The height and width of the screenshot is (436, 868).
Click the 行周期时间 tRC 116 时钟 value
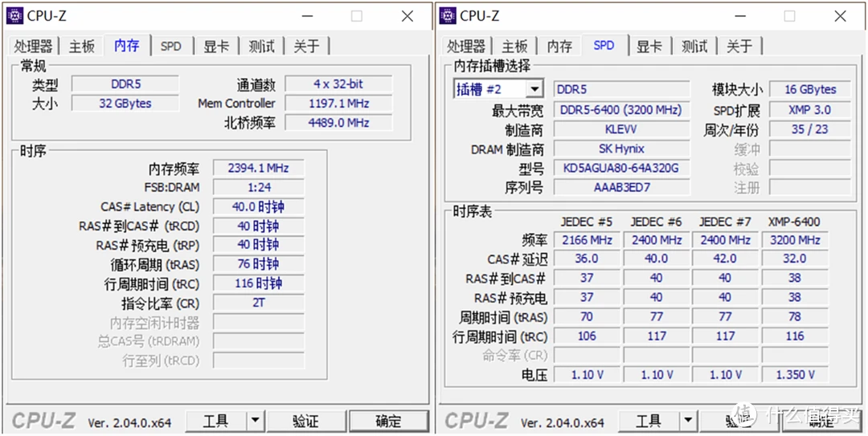coord(259,283)
